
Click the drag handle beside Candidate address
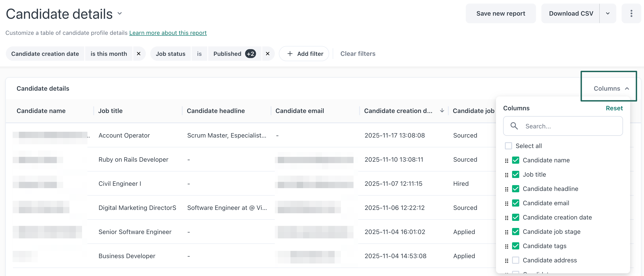[506, 260]
